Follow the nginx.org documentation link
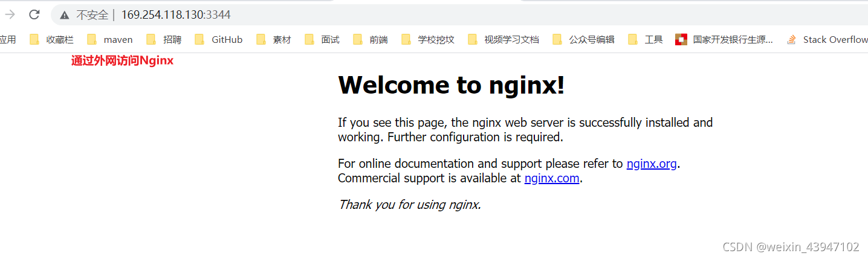 [652, 164]
